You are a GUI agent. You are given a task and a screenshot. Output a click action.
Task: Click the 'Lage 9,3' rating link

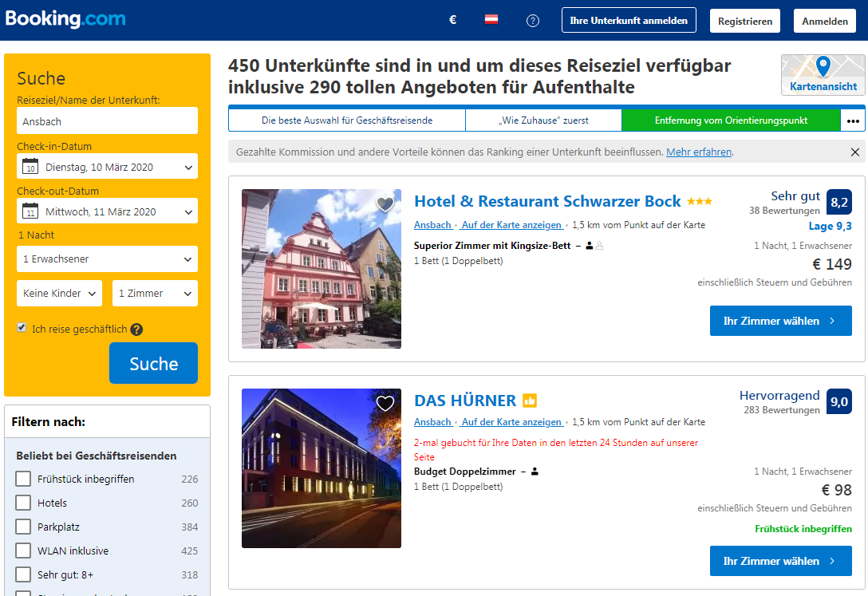(x=830, y=226)
